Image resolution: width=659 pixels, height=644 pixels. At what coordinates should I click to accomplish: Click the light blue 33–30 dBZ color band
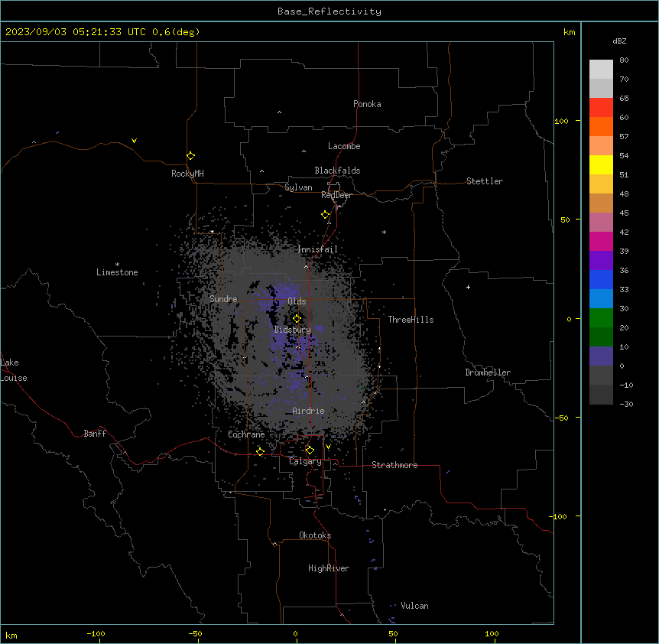(601, 298)
